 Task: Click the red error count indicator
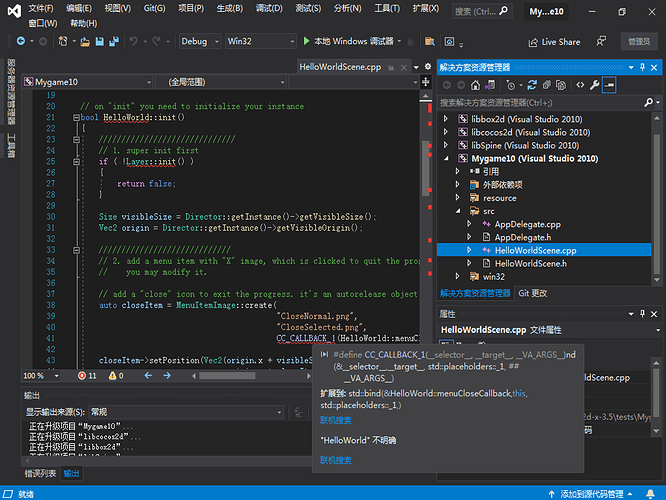tap(88, 375)
